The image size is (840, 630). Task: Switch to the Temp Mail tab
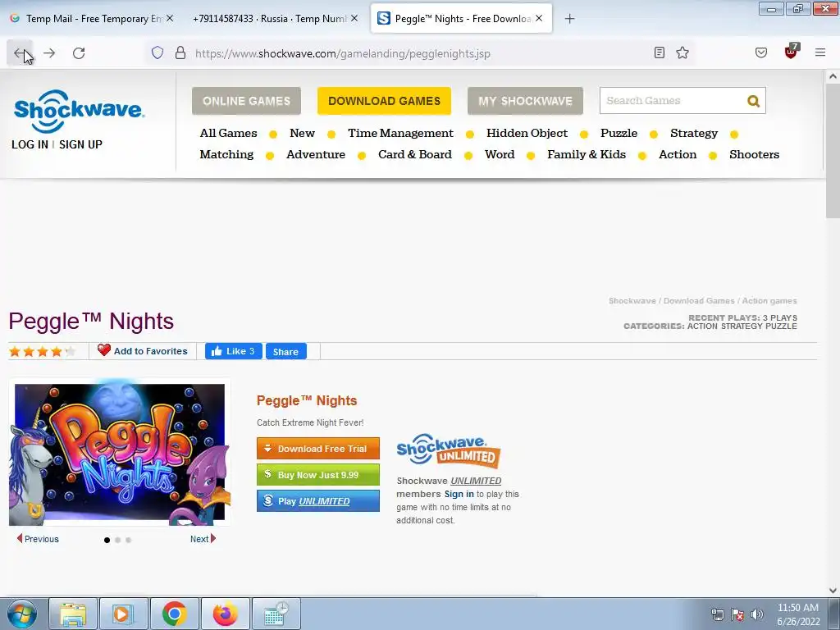[91, 19]
